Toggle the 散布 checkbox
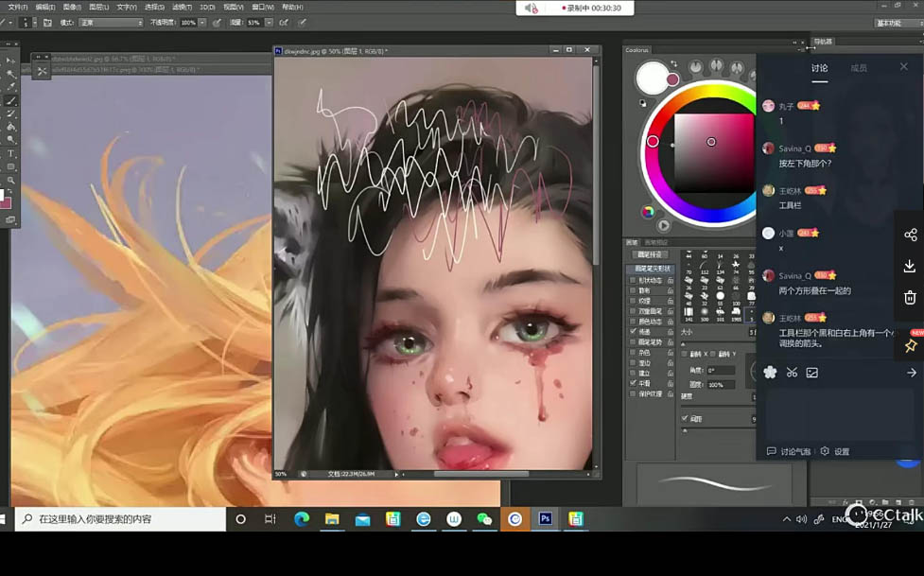The height and width of the screenshot is (576, 924). pos(633,290)
